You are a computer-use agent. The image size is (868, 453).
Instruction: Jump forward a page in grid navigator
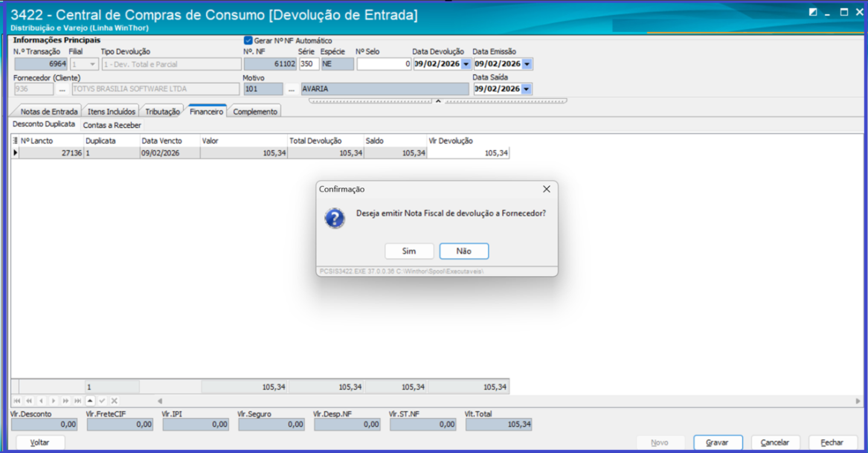point(66,400)
